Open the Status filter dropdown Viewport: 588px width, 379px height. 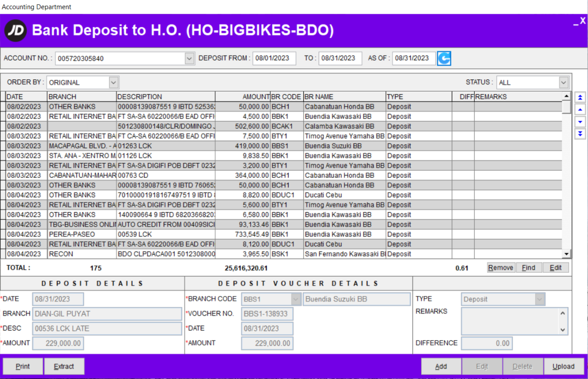tap(563, 82)
